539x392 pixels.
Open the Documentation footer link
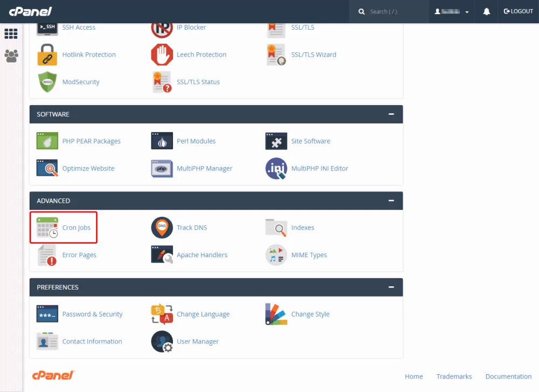pos(508,376)
